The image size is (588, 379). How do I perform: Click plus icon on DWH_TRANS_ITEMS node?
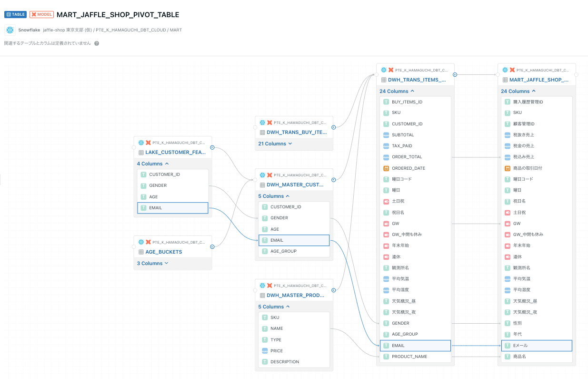coord(455,74)
